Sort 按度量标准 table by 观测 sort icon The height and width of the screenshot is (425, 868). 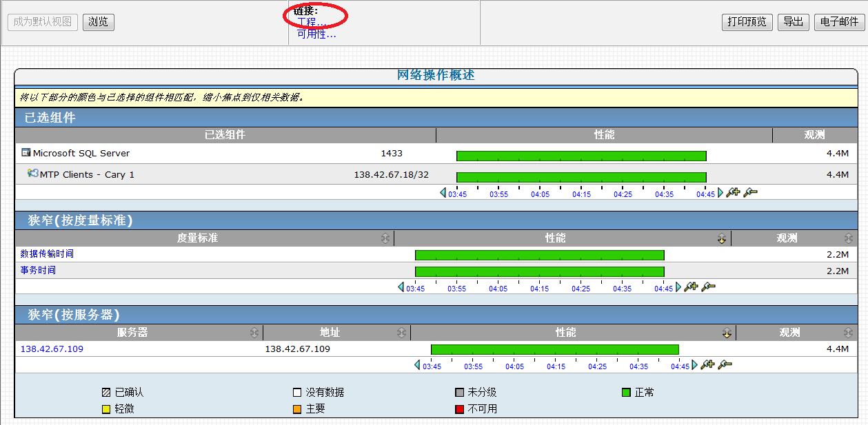click(x=849, y=238)
